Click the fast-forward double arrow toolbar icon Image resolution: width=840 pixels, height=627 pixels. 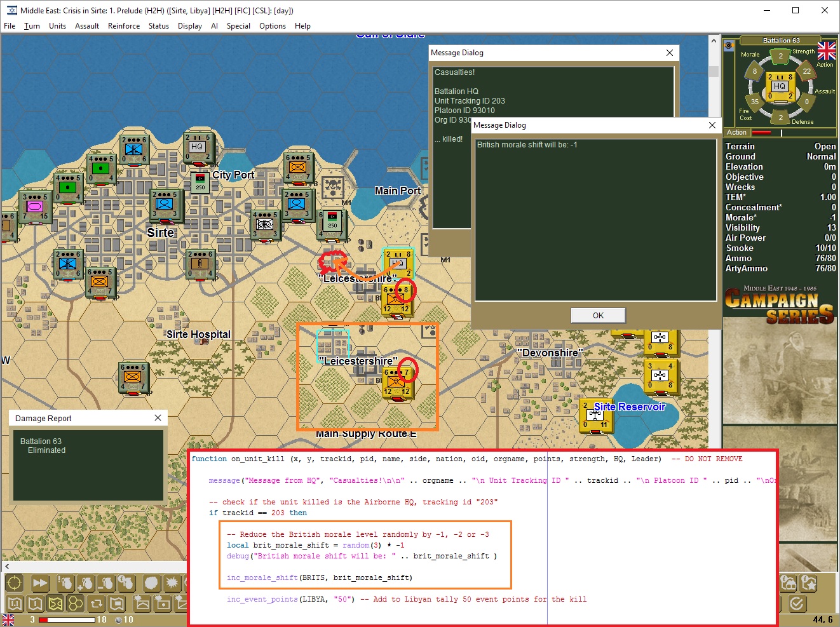[x=39, y=583]
